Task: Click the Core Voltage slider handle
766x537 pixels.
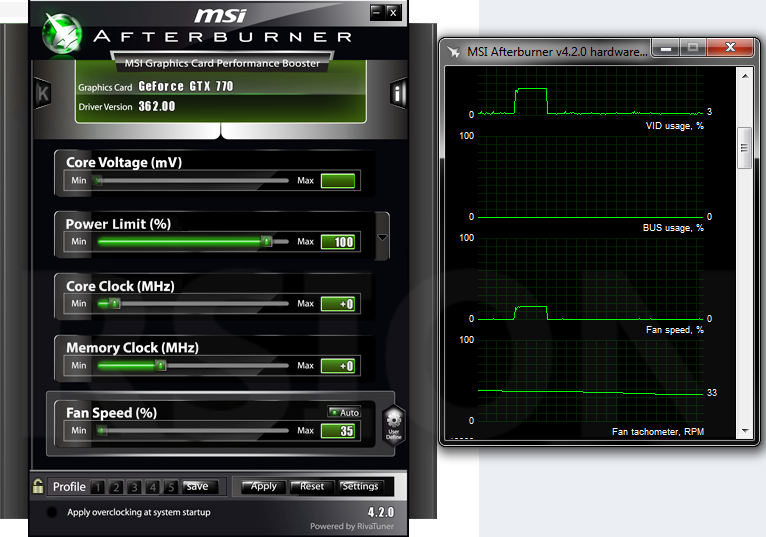Action: pos(98,181)
